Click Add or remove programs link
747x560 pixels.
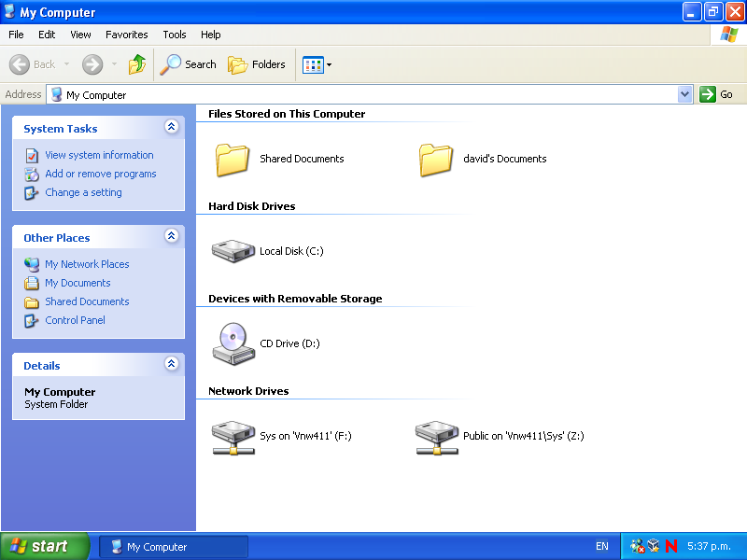(x=101, y=174)
